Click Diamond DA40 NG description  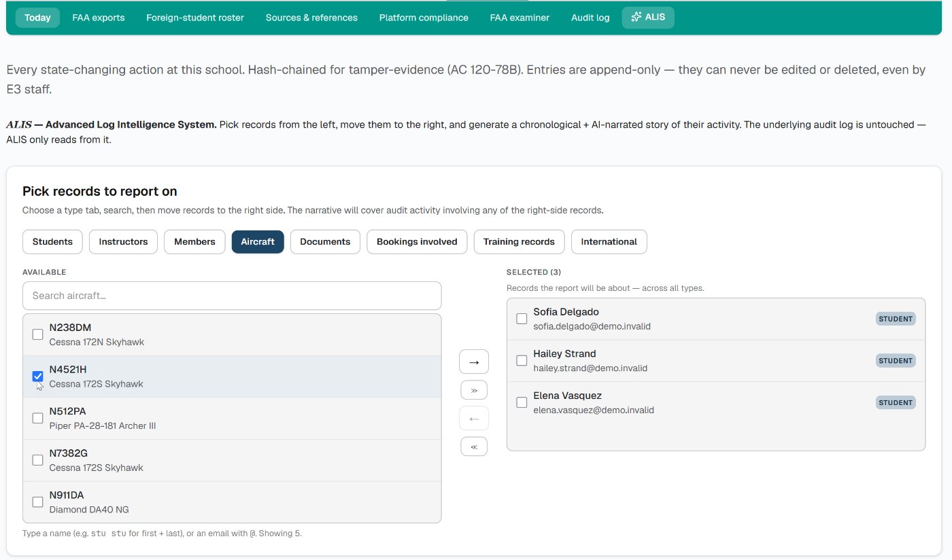coord(89,510)
